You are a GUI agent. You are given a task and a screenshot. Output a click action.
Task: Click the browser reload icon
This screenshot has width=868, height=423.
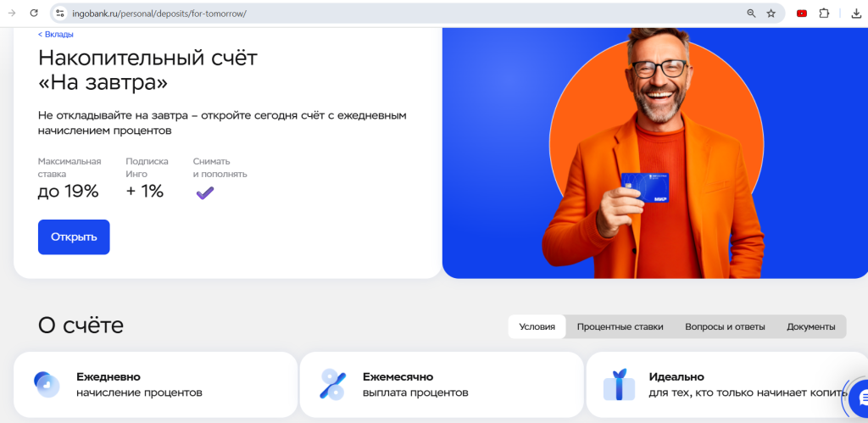pos(34,14)
